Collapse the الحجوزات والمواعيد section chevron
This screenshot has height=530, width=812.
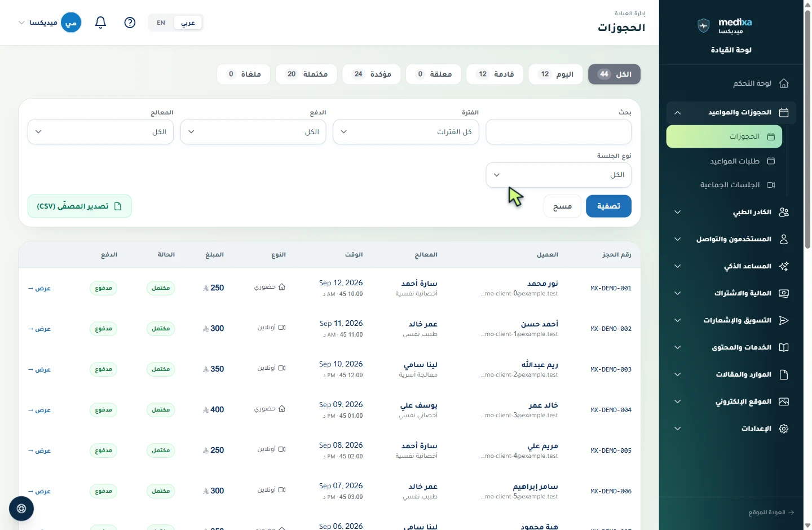pos(678,113)
